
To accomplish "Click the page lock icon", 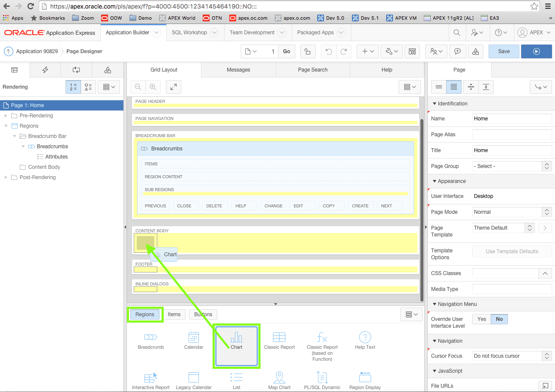I will click(x=307, y=51).
